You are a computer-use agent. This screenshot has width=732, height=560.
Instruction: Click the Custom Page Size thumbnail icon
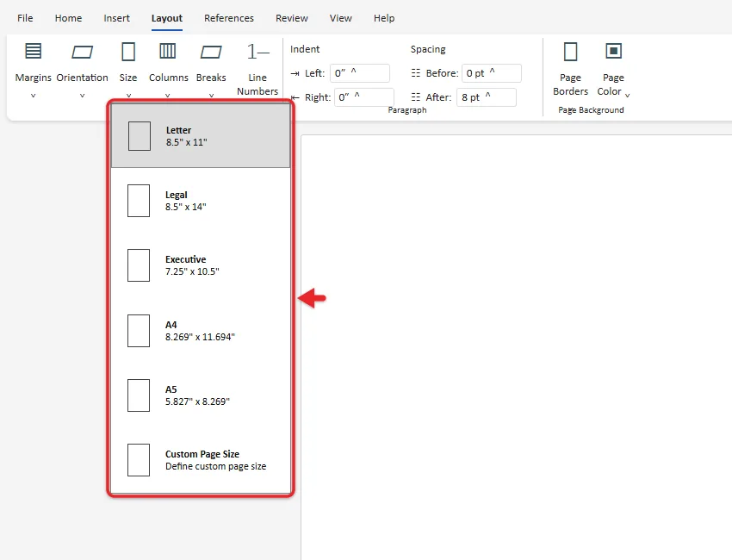pos(139,460)
